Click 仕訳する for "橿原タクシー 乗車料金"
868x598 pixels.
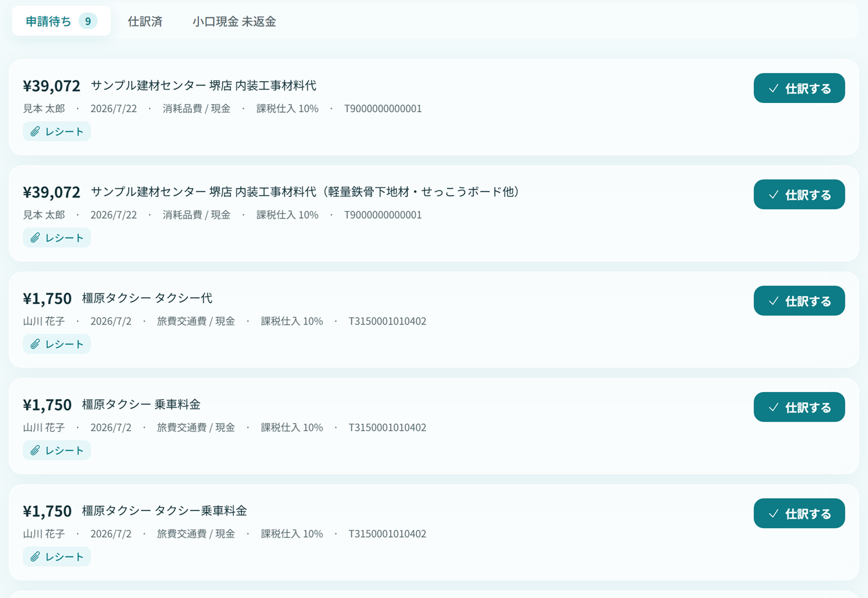coord(799,407)
